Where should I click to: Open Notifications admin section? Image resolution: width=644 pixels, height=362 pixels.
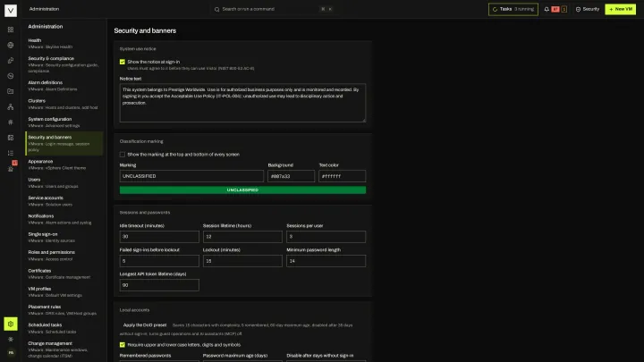[64, 219]
